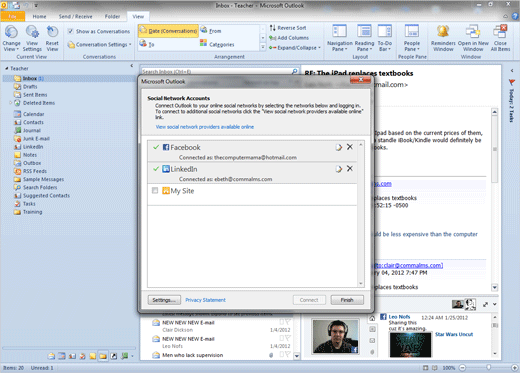Collapse the Teacher mailbox tree

[7, 68]
